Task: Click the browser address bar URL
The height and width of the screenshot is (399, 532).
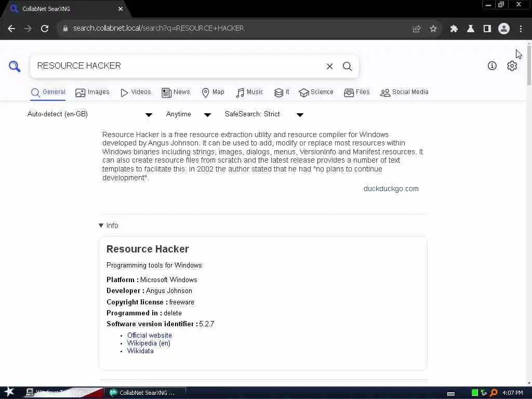Action: (x=158, y=29)
